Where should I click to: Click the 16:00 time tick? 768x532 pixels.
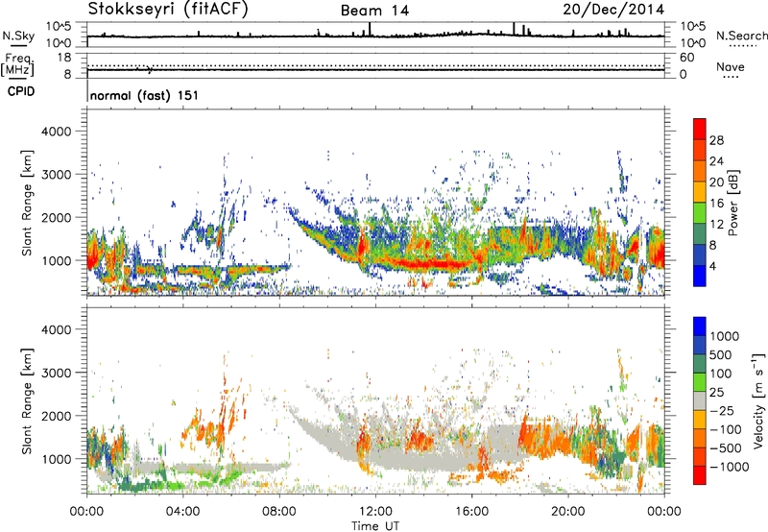(x=471, y=512)
